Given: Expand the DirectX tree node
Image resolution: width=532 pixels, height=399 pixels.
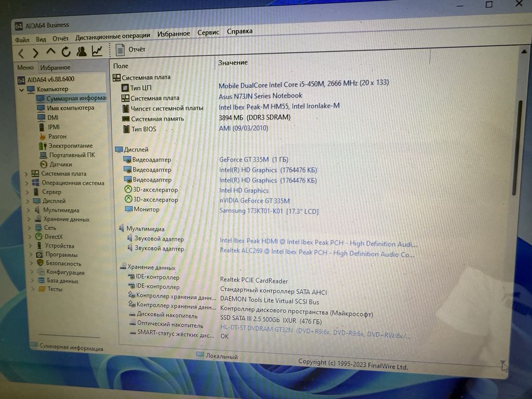Looking at the screenshot, I should (x=30, y=237).
